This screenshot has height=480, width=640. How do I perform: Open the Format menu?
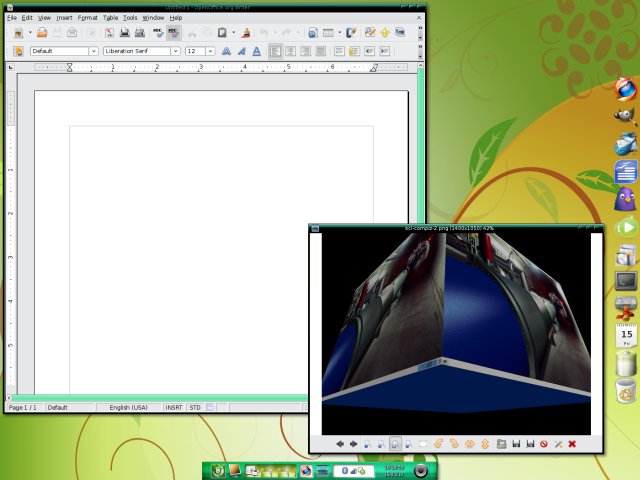coord(88,18)
